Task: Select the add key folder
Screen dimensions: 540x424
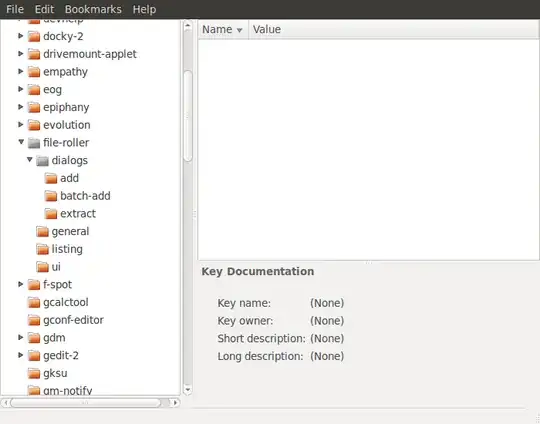Action: 69,178
